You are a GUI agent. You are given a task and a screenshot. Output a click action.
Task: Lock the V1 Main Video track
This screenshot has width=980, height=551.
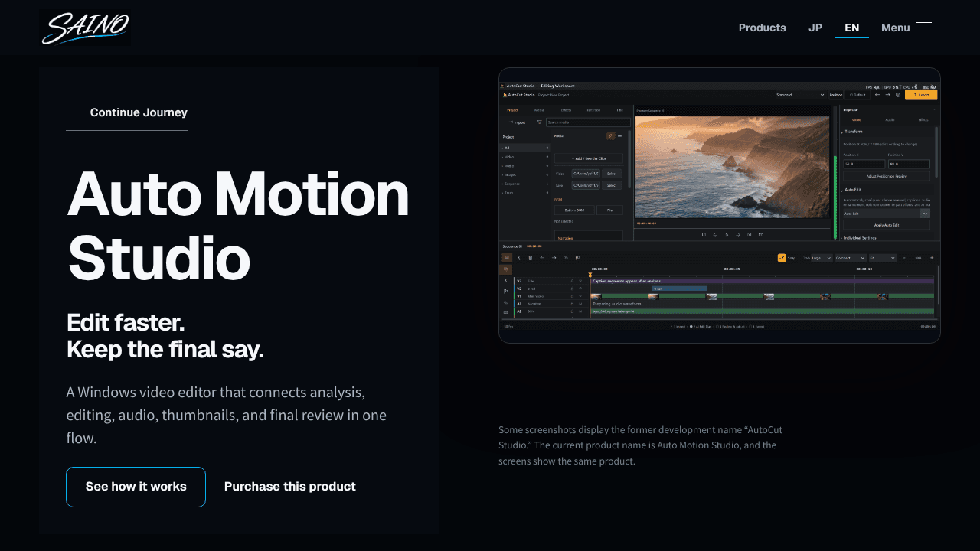(572, 296)
